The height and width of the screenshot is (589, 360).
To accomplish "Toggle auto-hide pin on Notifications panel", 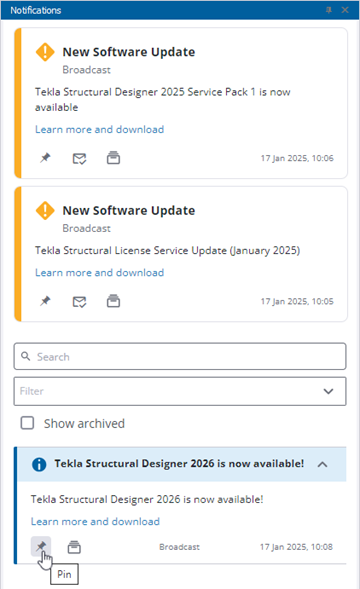I will click(x=329, y=10).
